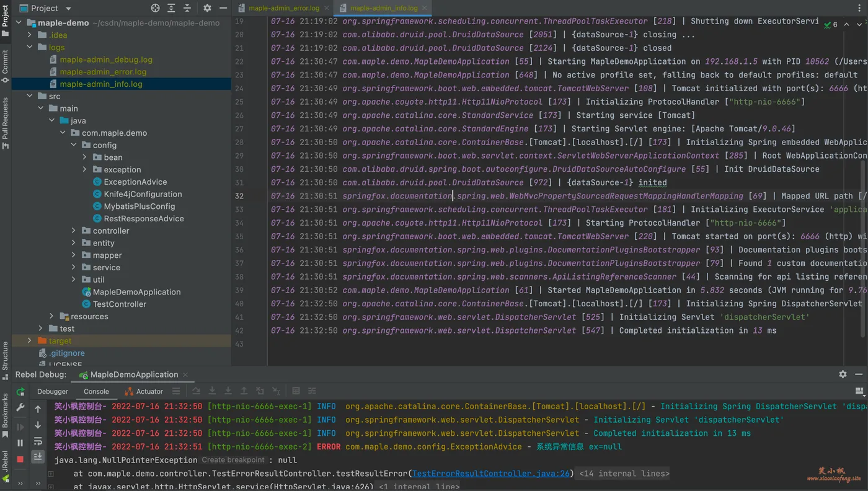Switch to Debugger tab
The height and width of the screenshot is (491, 868).
click(x=53, y=391)
